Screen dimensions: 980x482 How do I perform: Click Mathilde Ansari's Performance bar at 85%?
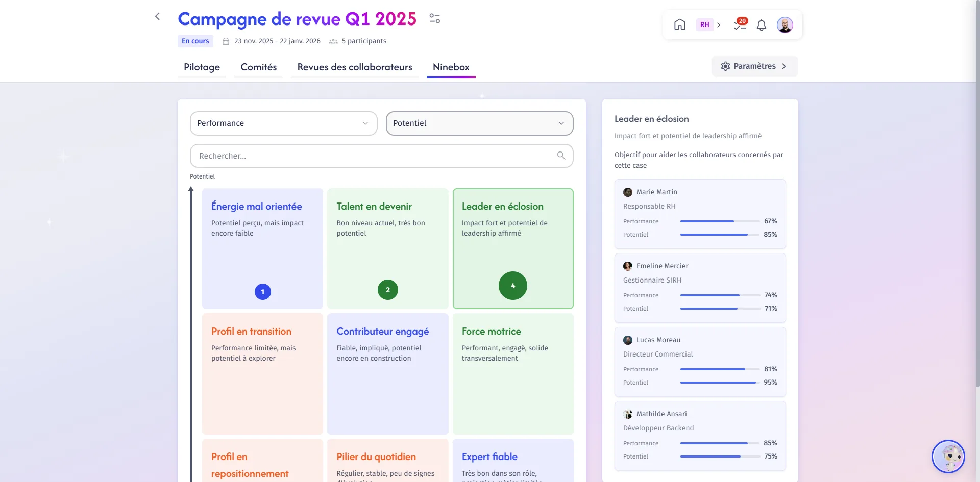(720, 443)
